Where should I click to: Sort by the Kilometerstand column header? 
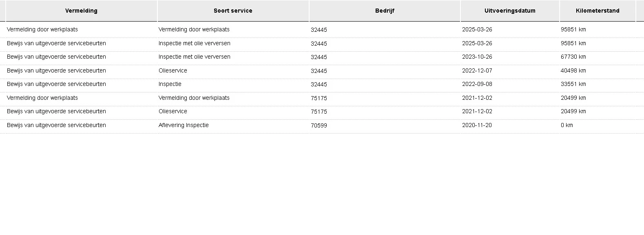pyautogui.click(x=598, y=11)
